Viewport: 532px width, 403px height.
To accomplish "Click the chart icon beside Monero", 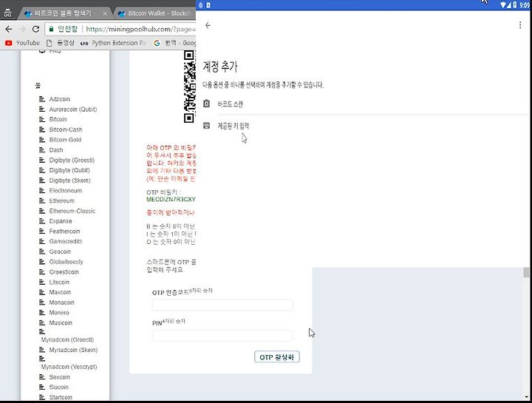I will [42, 313].
